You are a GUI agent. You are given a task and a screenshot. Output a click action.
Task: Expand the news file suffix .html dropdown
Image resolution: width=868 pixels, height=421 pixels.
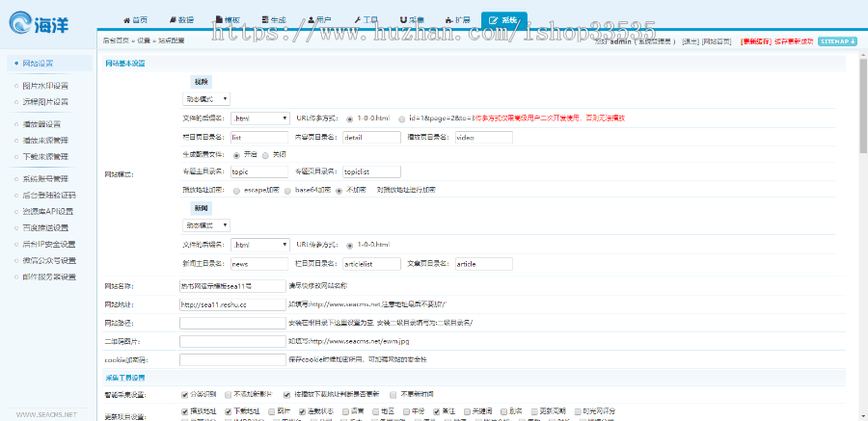click(260, 245)
